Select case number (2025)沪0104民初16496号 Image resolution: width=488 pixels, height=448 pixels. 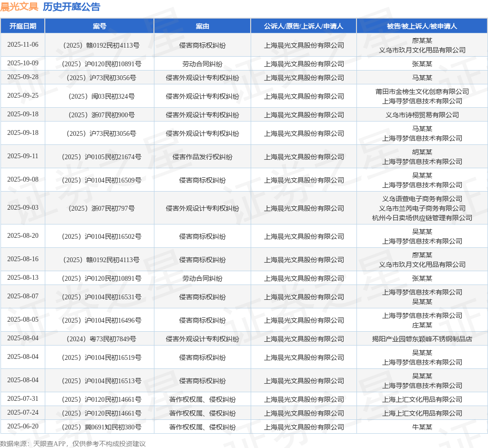pyautogui.click(x=102, y=320)
